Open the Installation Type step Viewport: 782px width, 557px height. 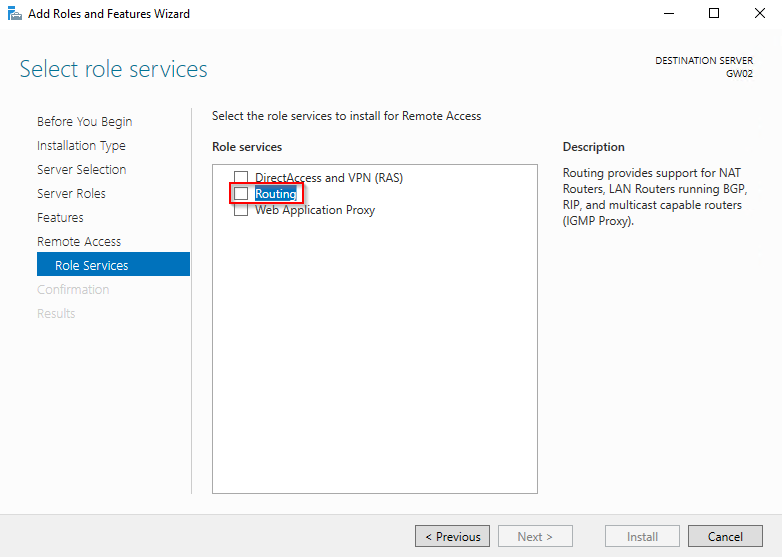(x=81, y=146)
